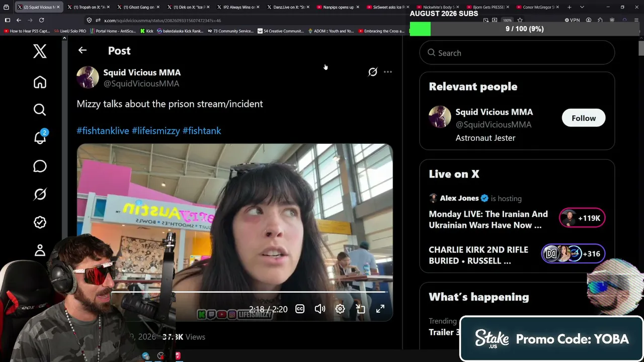Open the bakedalaska Kick Rank bookmark
Screen dimensions: 644x362
180,31
